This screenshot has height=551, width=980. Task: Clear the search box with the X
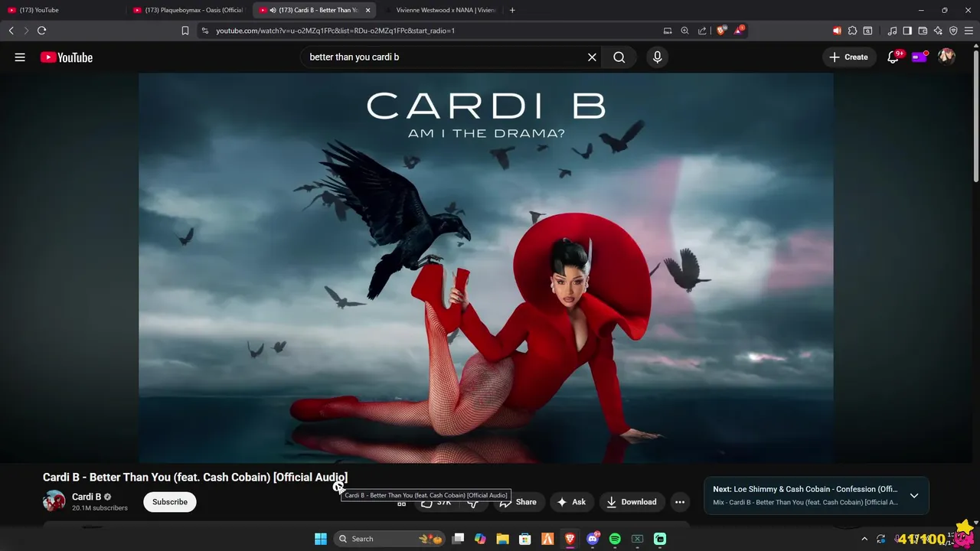(x=592, y=57)
